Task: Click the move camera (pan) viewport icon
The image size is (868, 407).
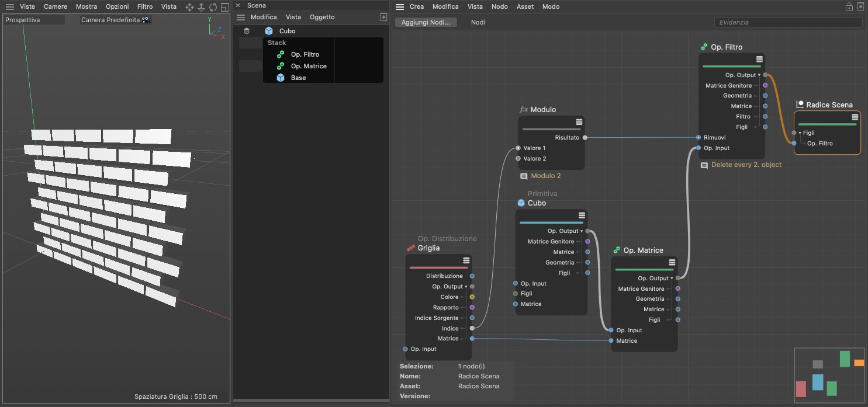Action: (189, 7)
